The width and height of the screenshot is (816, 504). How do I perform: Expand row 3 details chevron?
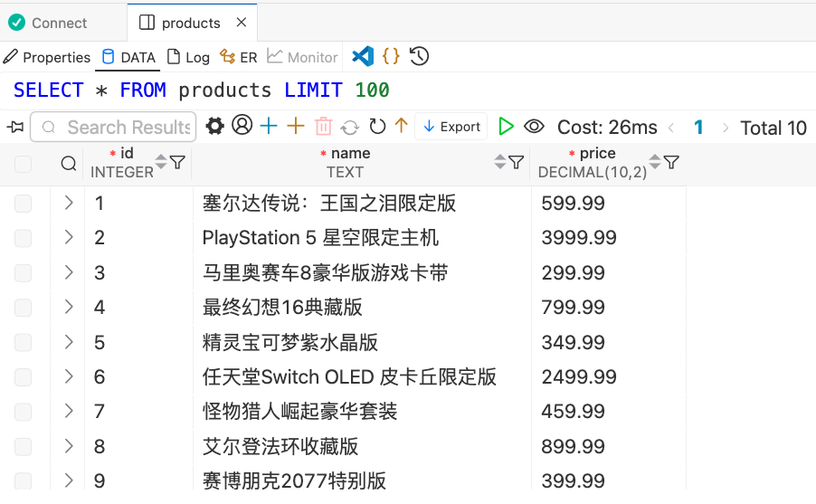[69, 272]
